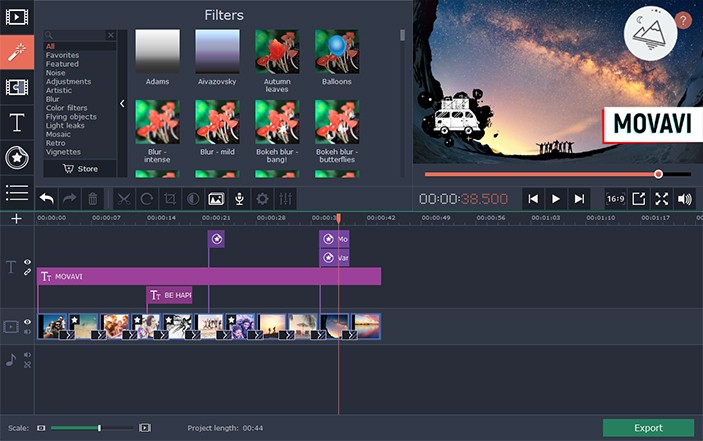Click the timeline playhead marker

[338, 218]
